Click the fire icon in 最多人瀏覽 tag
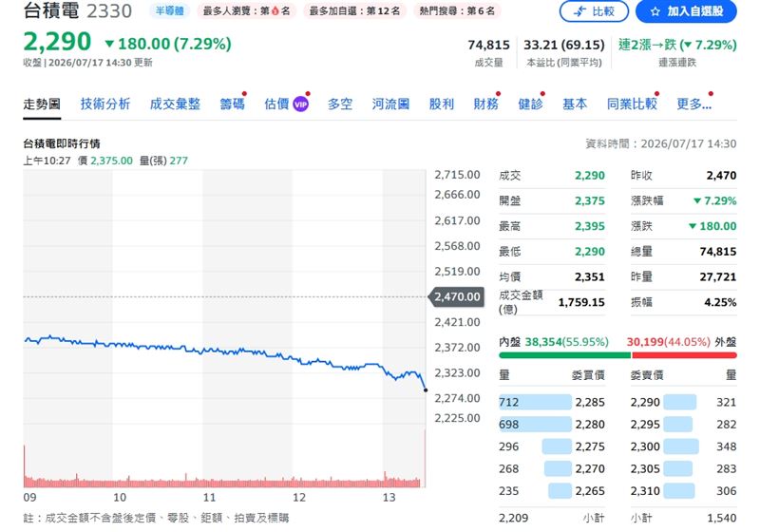Screen dimensions: 760x532 (x=275, y=10)
